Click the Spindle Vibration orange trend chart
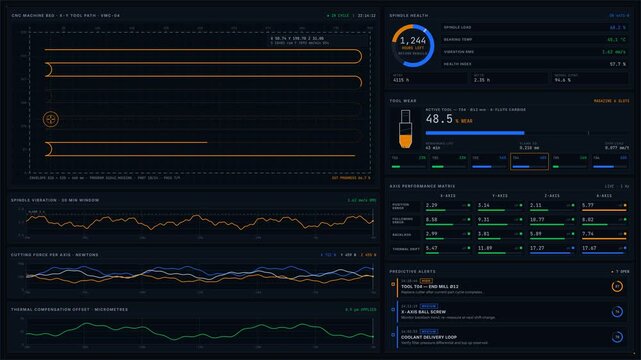641x360 pixels. (x=199, y=222)
